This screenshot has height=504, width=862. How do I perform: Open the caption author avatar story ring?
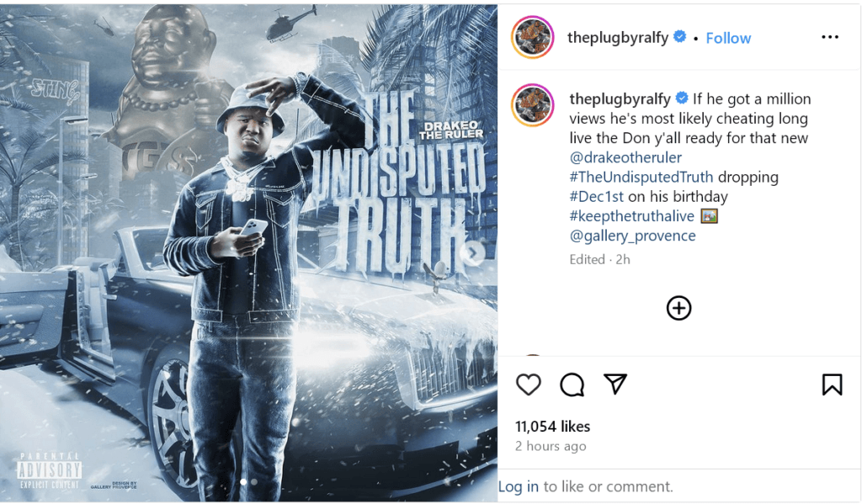coord(532,105)
